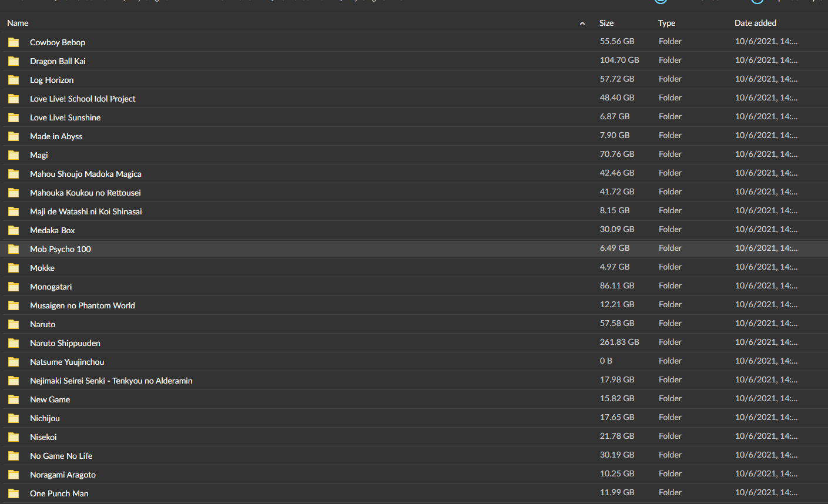Click folder icon for Maji de Watashi ni Koi Shinasai
Image resolution: width=828 pixels, height=504 pixels.
point(14,211)
